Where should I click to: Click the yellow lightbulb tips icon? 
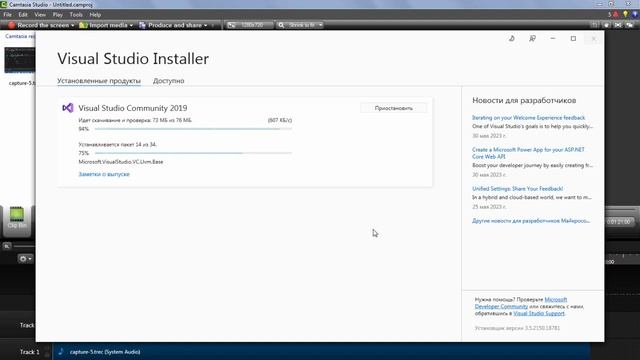tap(625, 15)
